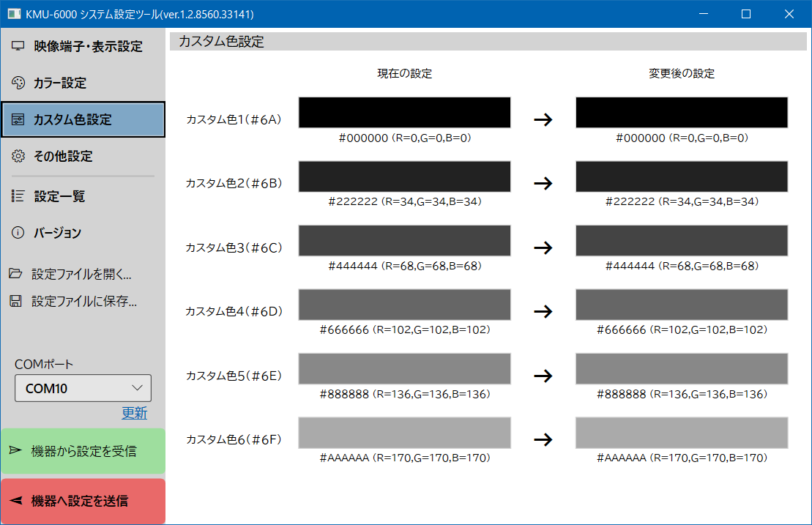Click the palette icon for カラー設定

click(18, 83)
